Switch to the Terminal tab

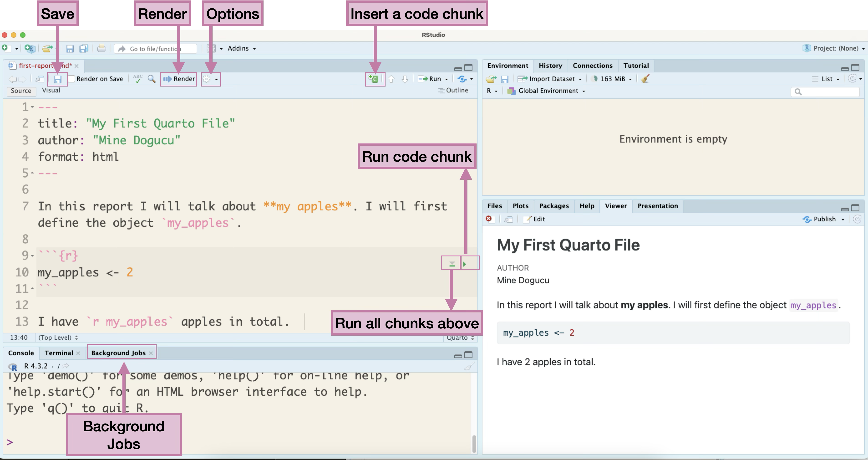tap(59, 353)
